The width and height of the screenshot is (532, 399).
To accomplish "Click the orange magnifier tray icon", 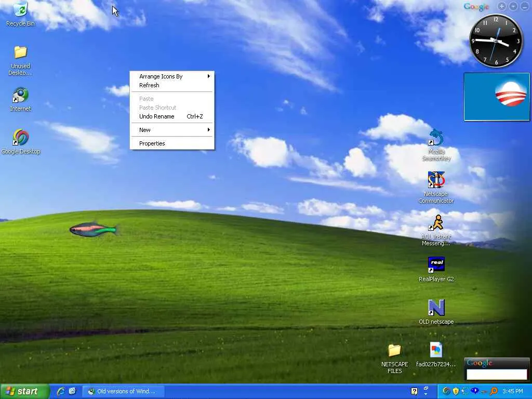I will (494, 391).
